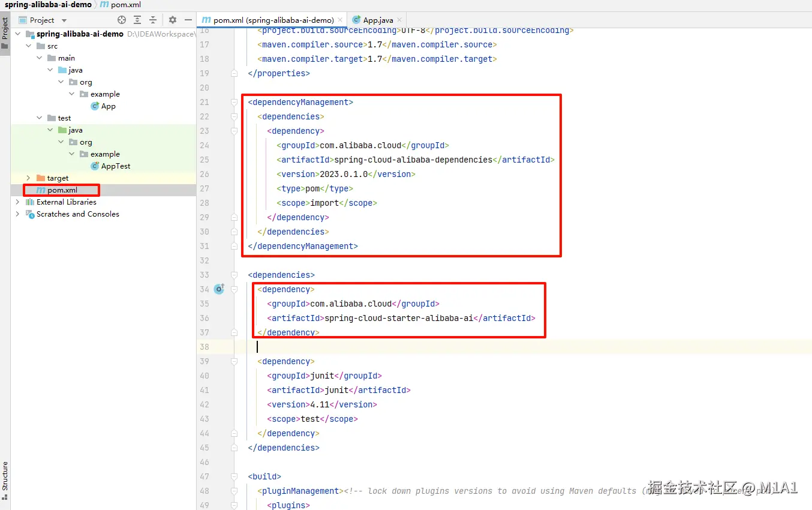Click the maven.compiler.target tag on line 18
812x510 pixels.
(312, 59)
